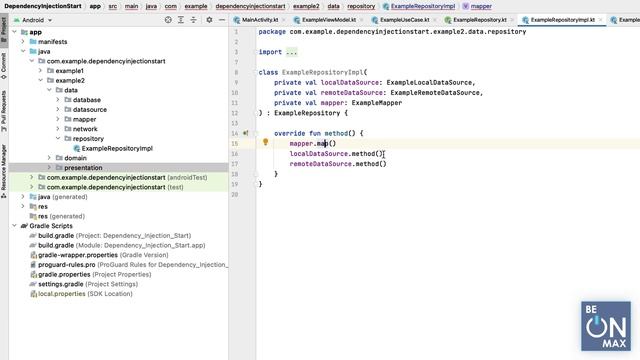Collapse the example2 package
Screen dimensions: 640x360
(x=40, y=80)
